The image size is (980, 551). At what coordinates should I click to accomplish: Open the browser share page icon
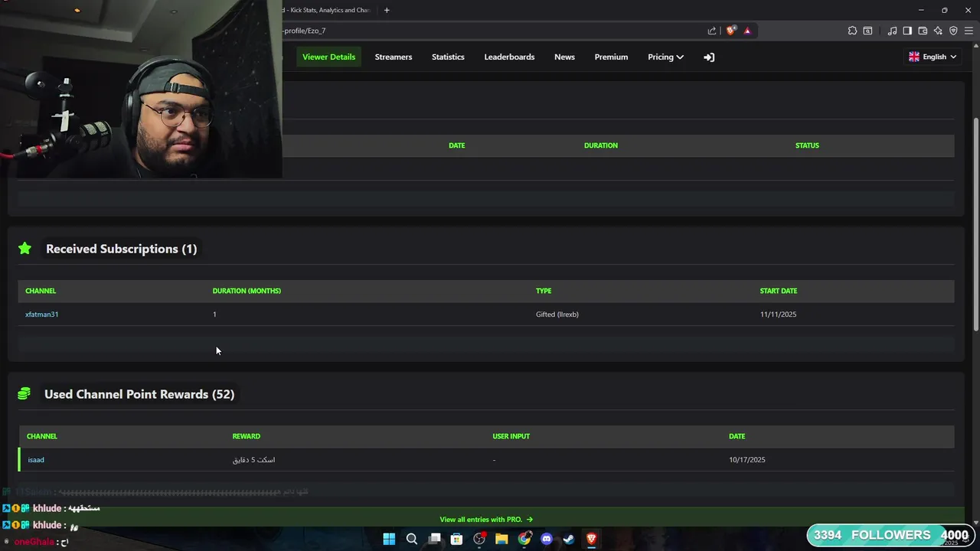pos(712,31)
